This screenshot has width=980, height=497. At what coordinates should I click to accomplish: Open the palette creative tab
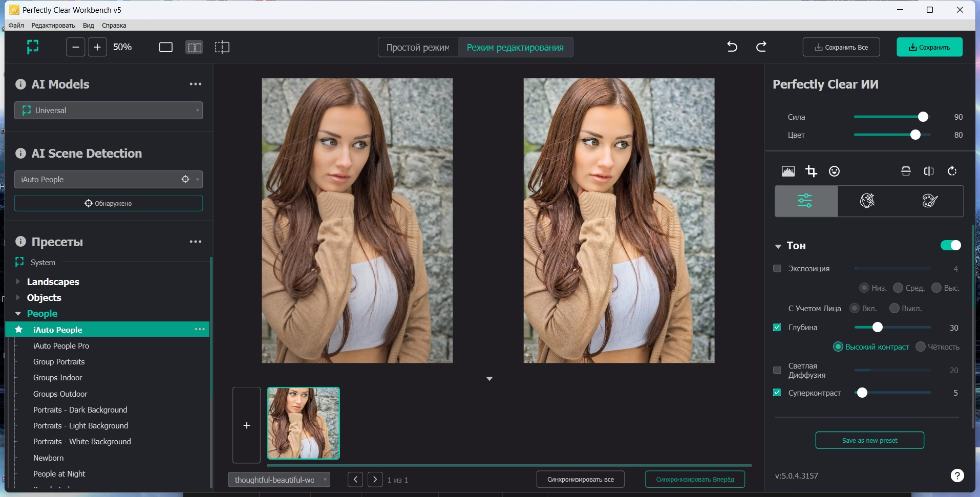(x=930, y=201)
